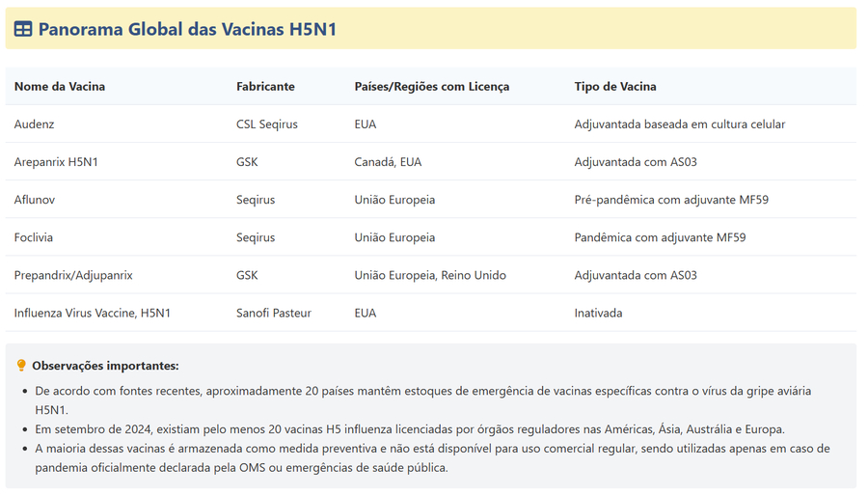
Task: Select the Aflunov vaccine cell
Action: (x=37, y=200)
